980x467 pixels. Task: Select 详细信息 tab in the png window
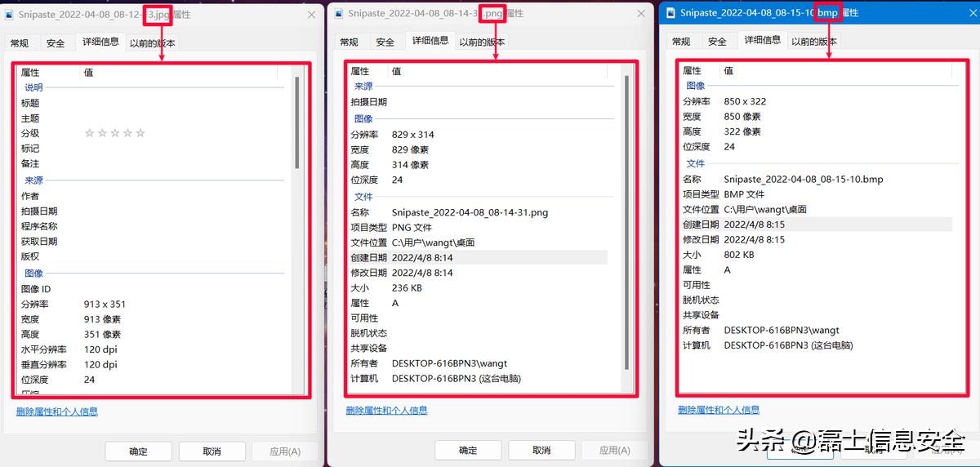click(430, 41)
